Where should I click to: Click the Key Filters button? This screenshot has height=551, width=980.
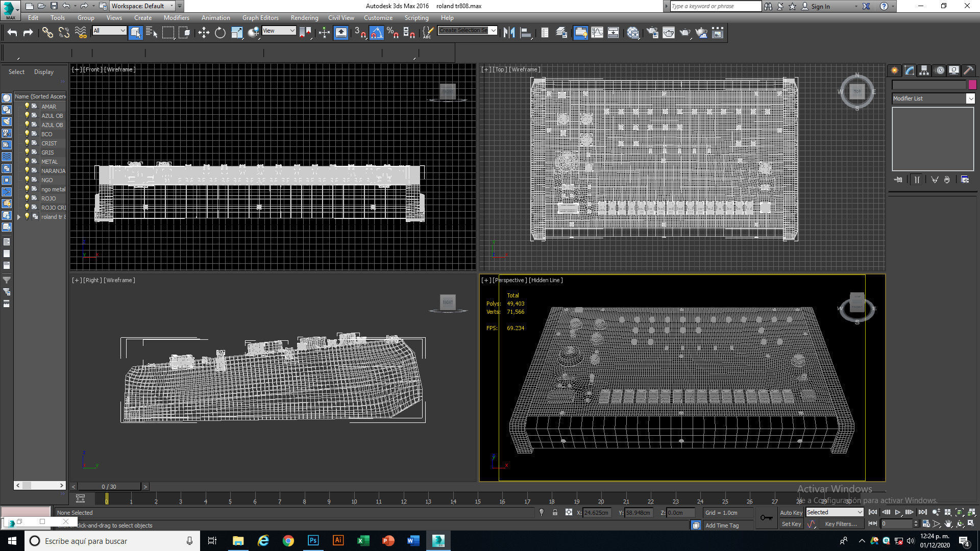click(841, 524)
